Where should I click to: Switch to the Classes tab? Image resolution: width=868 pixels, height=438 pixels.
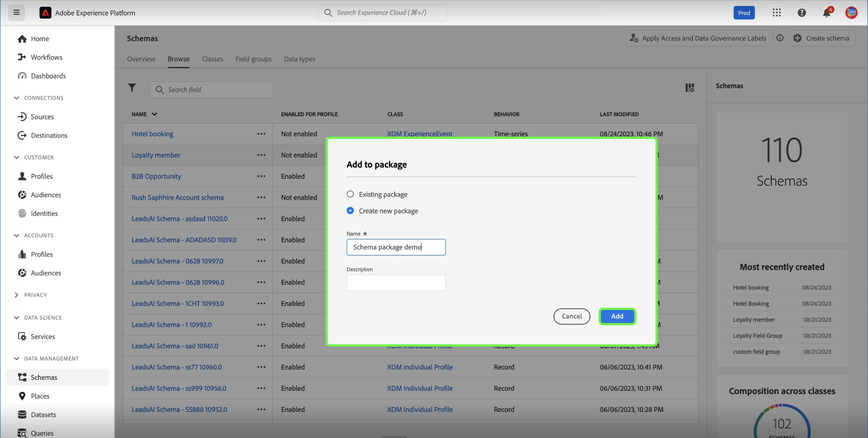pos(212,59)
